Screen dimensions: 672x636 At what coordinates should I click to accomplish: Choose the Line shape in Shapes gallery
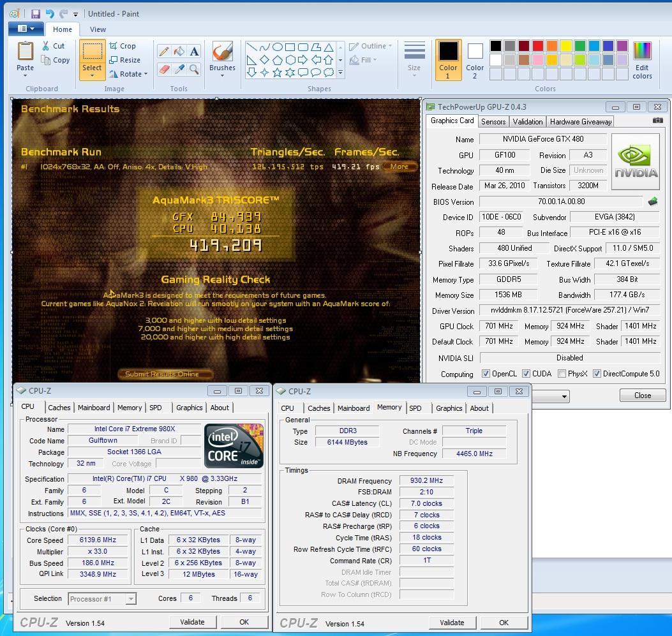pos(252,47)
